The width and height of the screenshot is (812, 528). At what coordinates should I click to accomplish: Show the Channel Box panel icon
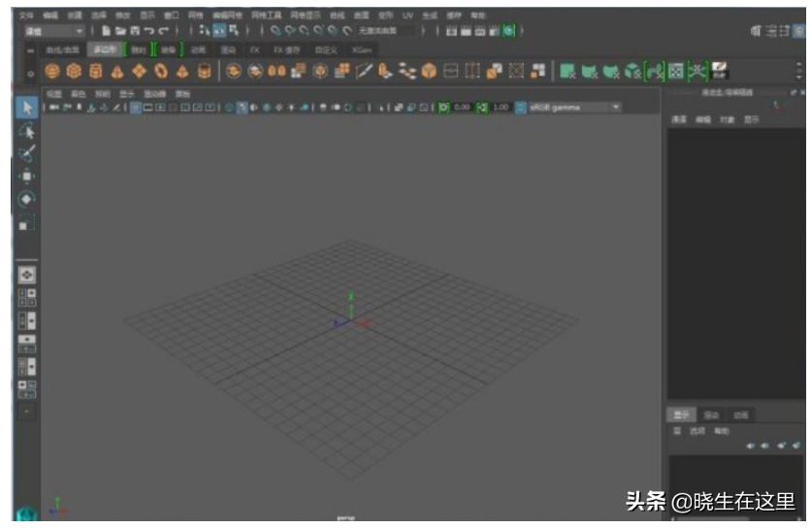[800, 31]
